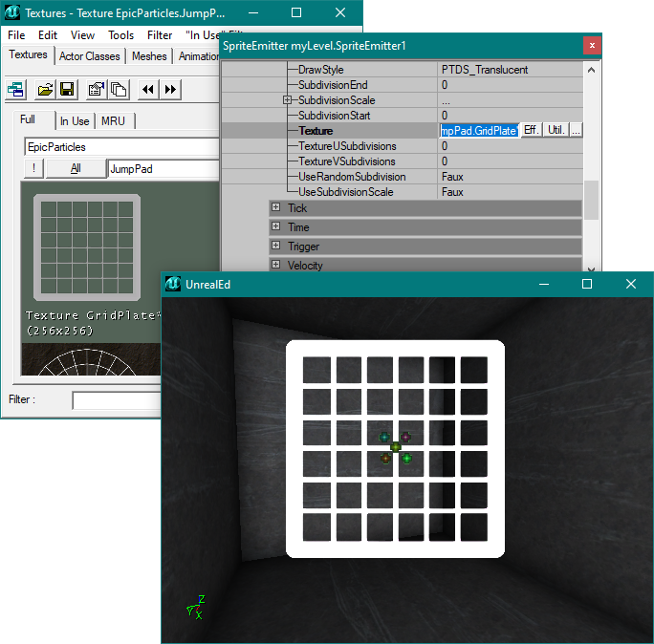Expand the SubdivisionScale property
The width and height of the screenshot is (654, 644).
(x=287, y=100)
